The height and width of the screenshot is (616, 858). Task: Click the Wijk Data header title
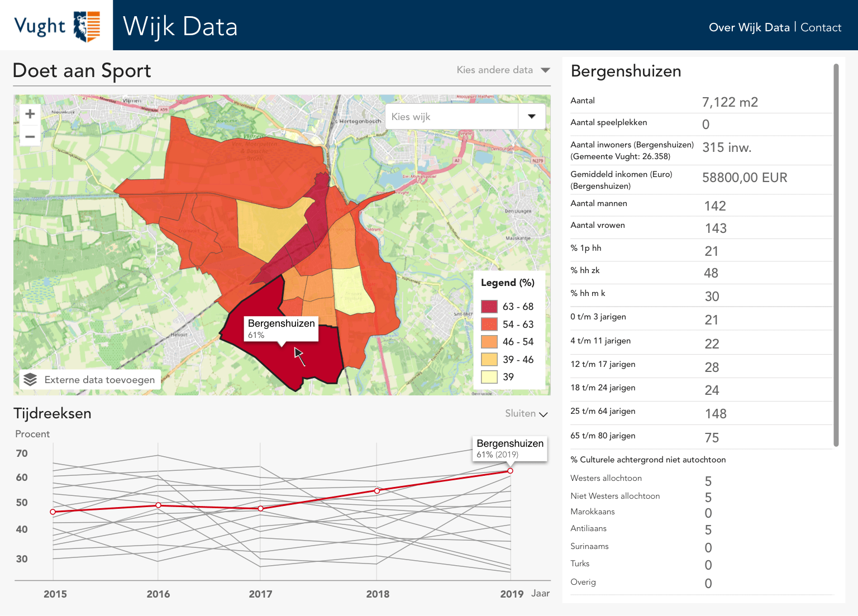point(180,27)
